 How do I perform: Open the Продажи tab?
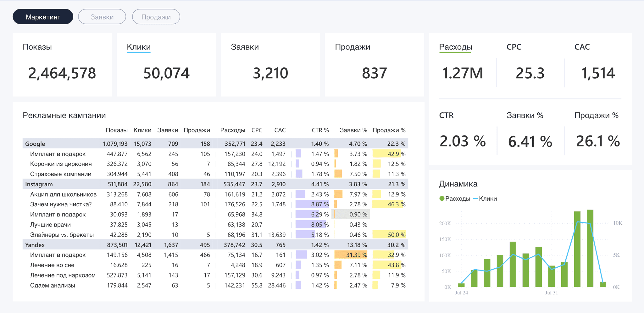tap(156, 17)
